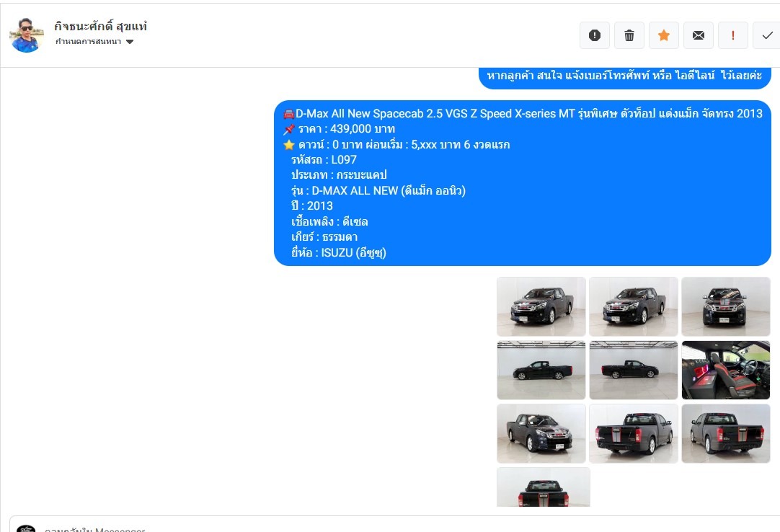Mark as unread with the envelope icon
The height and width of the screenshot is (532, 780).
click(x=699, y=35)
